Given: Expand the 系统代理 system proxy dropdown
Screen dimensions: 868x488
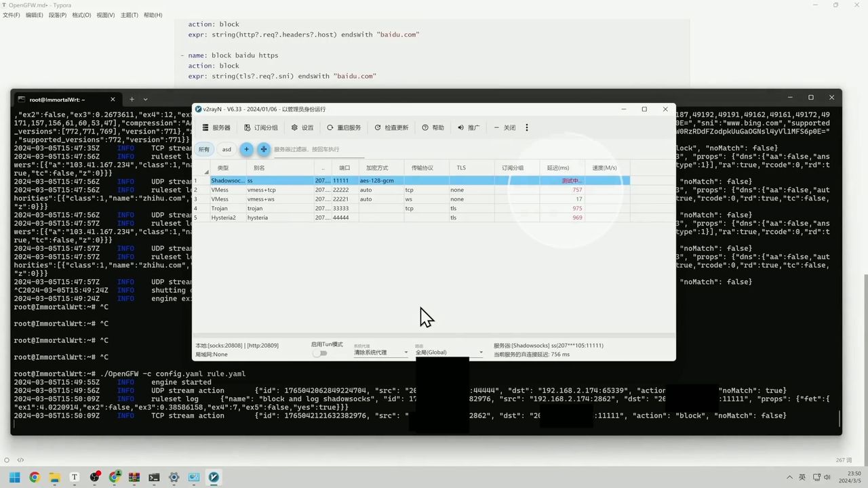Looking at the screenshot, I should (380, 352).
